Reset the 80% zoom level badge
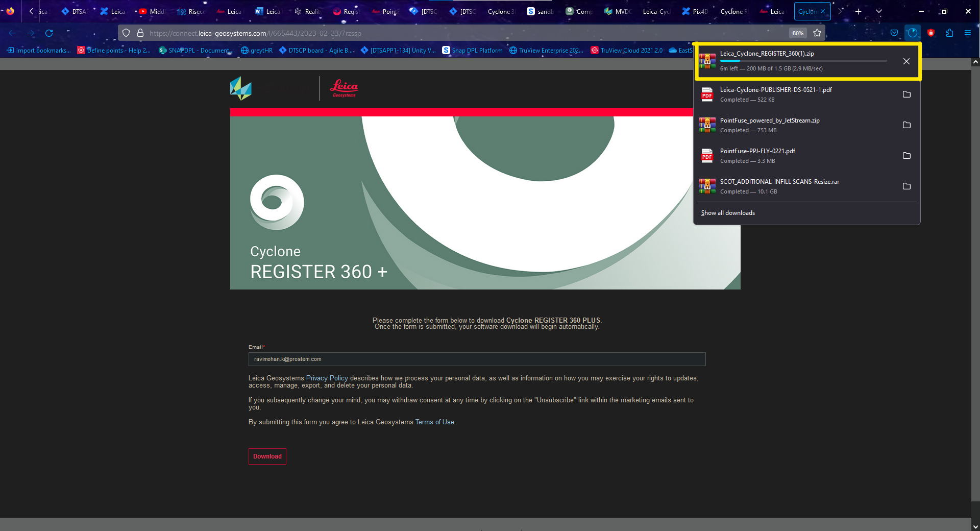The width and height of the screenshot is (980, 531). point(798,33)
